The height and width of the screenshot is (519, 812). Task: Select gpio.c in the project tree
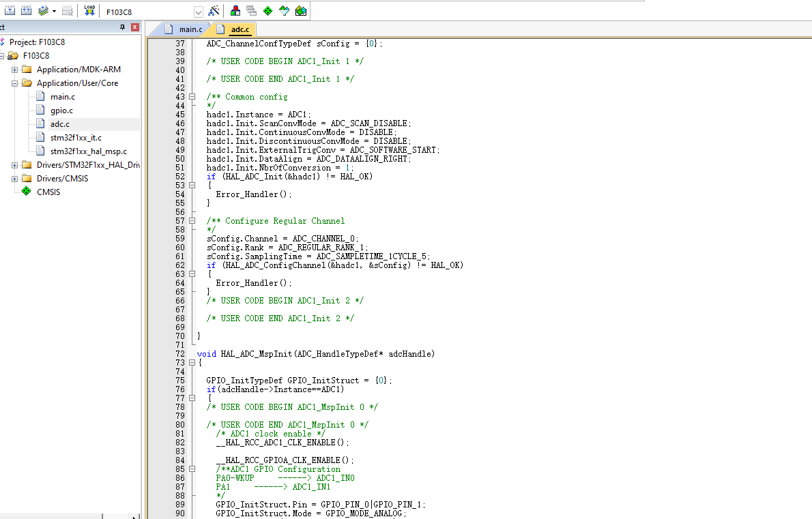(x=61, y=110)
